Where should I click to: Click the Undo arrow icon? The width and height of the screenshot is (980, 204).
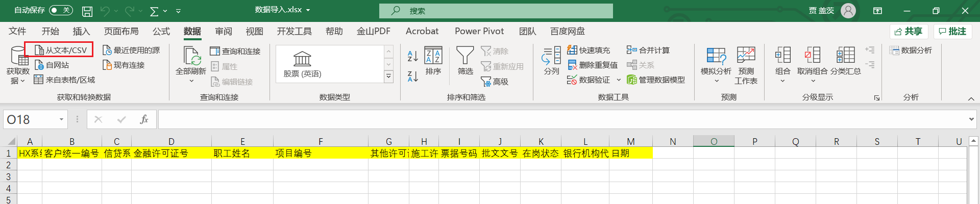click(x=105, y=11)
